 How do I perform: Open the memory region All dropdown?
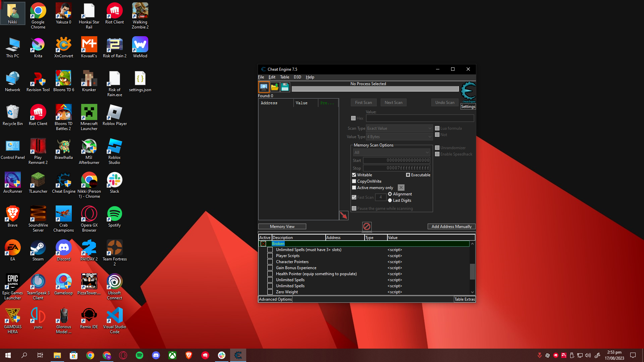pyautogui.click(x=391, y=153)
